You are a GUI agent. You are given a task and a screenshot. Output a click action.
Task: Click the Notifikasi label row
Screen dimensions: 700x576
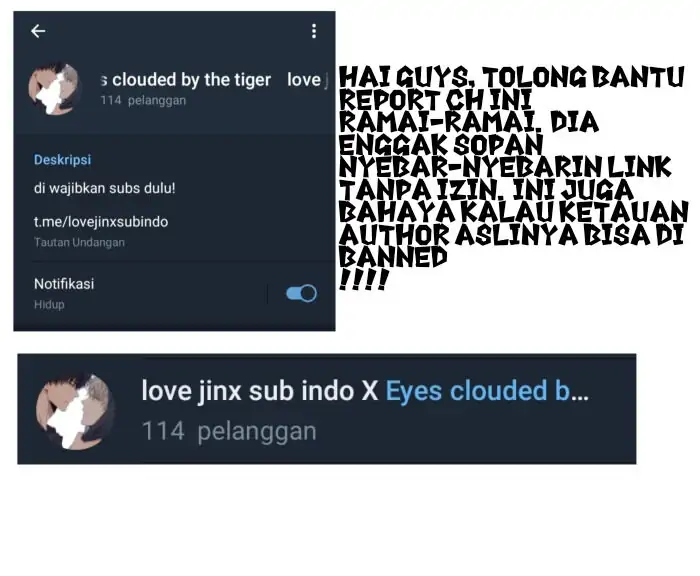[x=174, y=293]
